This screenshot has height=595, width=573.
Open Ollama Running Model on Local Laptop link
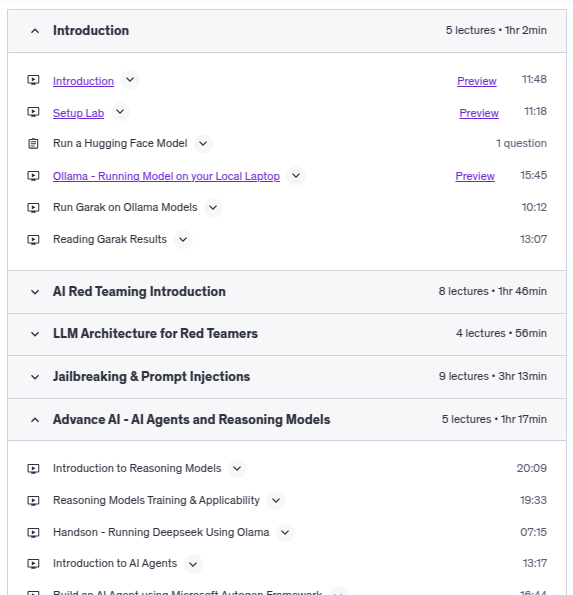[166, 176]
